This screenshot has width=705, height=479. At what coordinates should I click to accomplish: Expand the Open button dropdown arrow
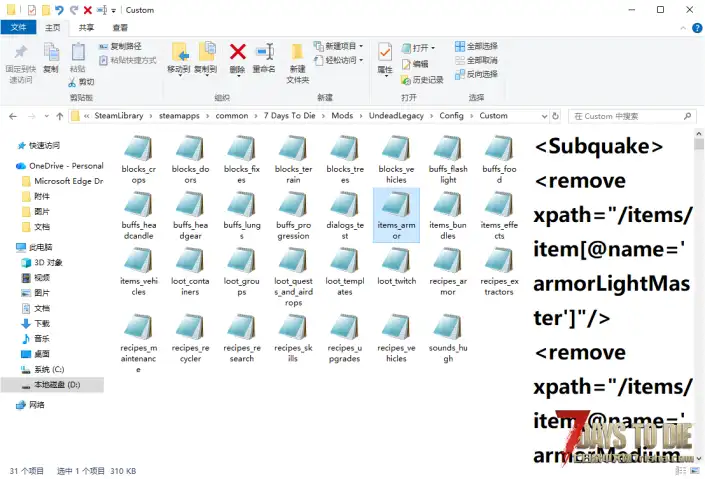pos(433,48)
